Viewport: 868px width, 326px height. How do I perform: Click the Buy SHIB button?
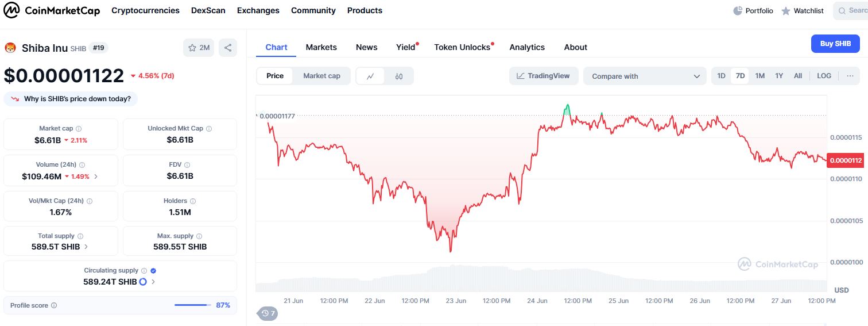835,44
